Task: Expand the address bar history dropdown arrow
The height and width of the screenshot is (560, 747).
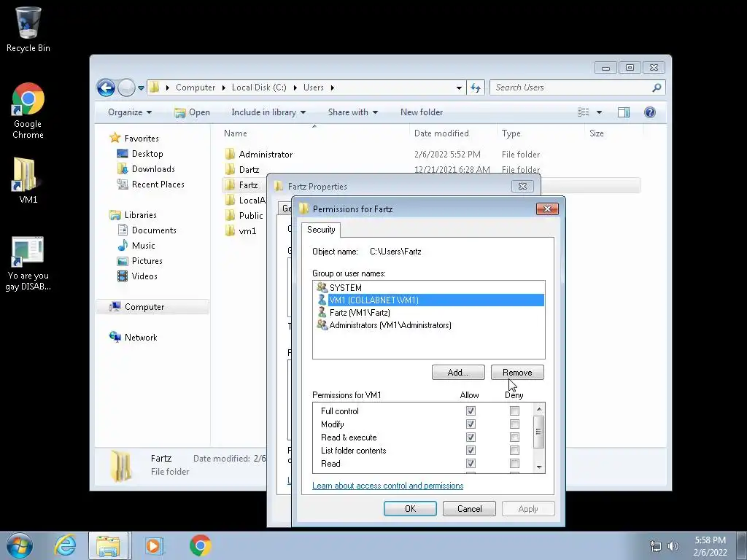Action: (x=459, y=87)
